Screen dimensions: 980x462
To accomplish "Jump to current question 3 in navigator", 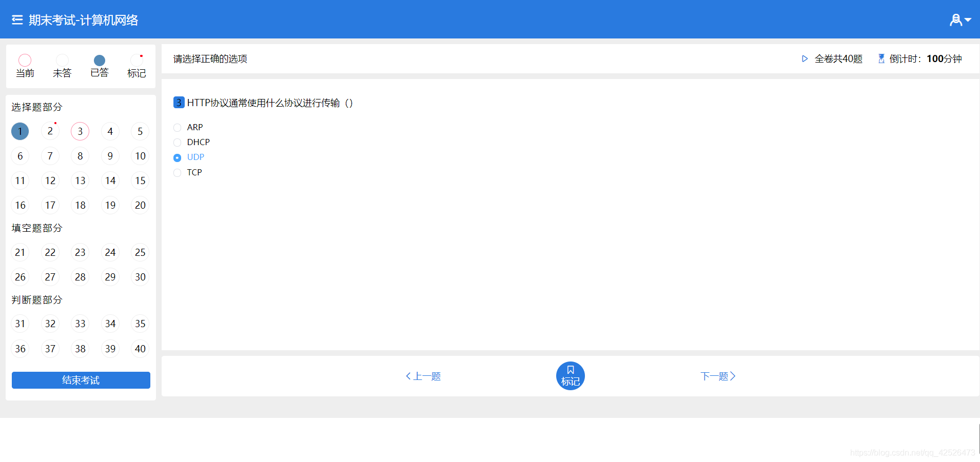I will point(80,131).
